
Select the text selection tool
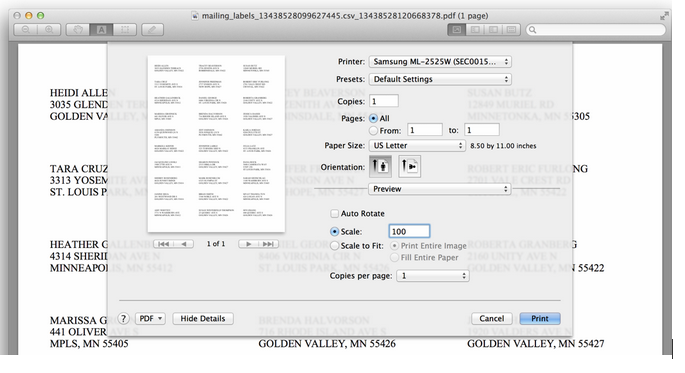(101, 30)
